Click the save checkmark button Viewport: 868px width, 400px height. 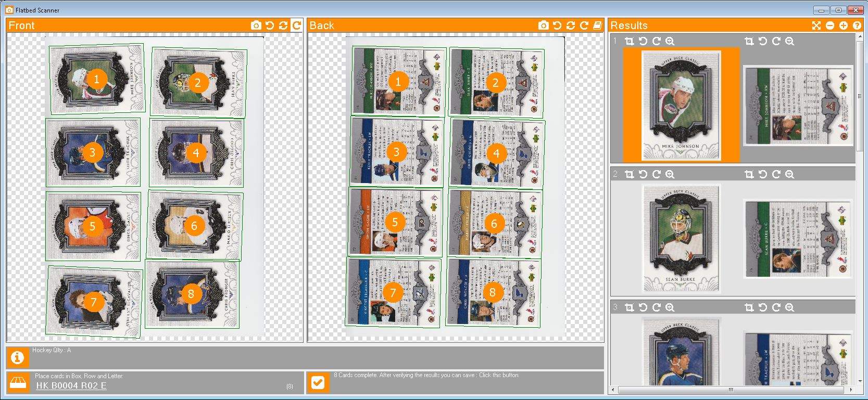318,382
